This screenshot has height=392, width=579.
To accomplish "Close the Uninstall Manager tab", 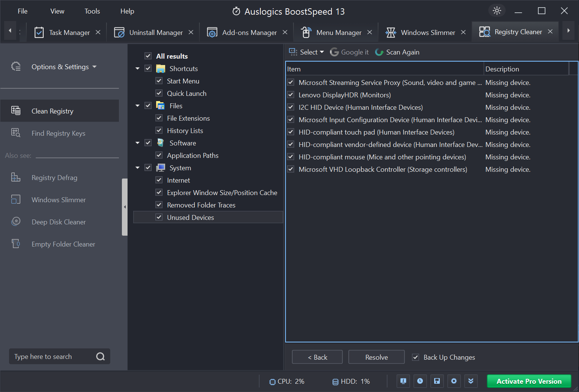I will click(x=191, y=32).
